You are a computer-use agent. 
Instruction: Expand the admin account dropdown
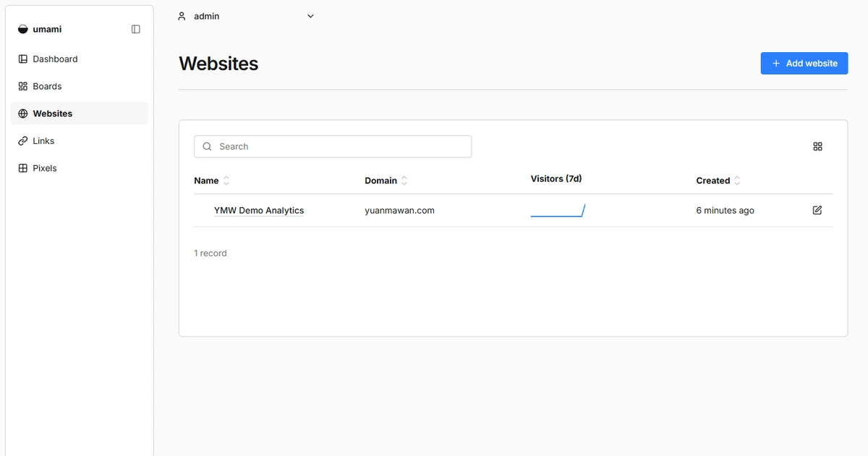point(246,16)
